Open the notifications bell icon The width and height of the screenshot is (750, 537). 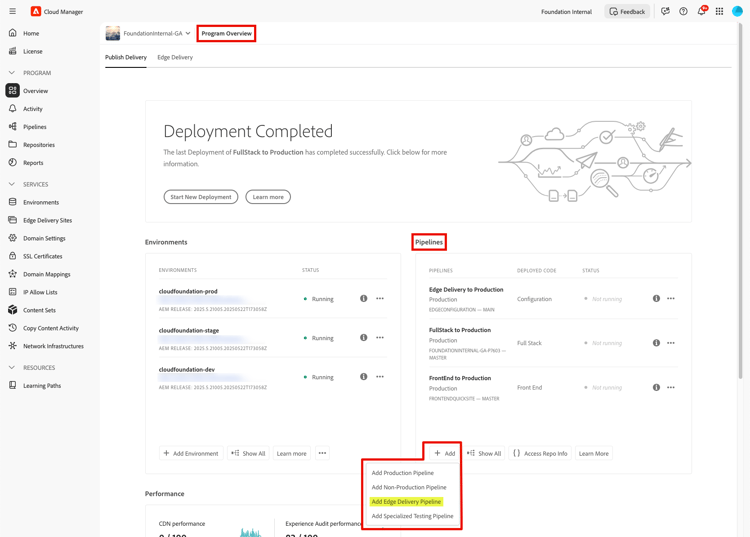pyautogui.click(x=701, y=11)
